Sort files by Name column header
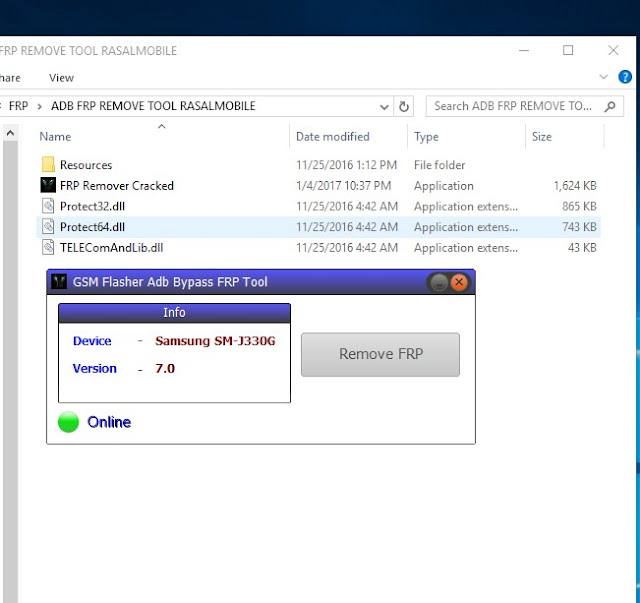The height and width of the screenshot is (603, 640). pos(55,137)
